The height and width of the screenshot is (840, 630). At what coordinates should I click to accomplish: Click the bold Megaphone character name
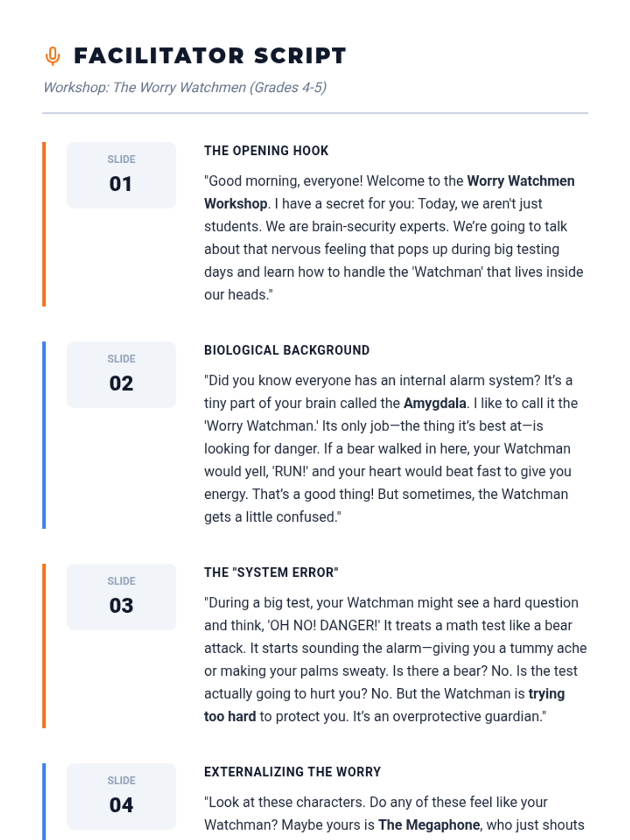(x=429, y=825)
